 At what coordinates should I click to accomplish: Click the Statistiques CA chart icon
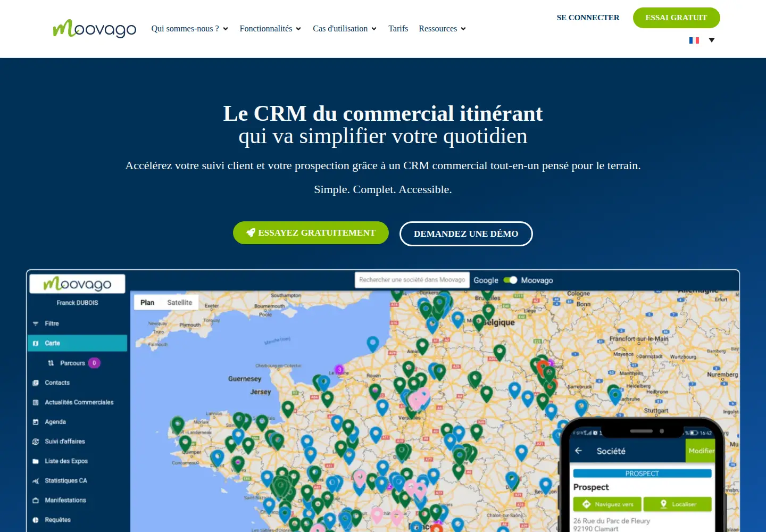pyautogui.click(x=36, y=481)
